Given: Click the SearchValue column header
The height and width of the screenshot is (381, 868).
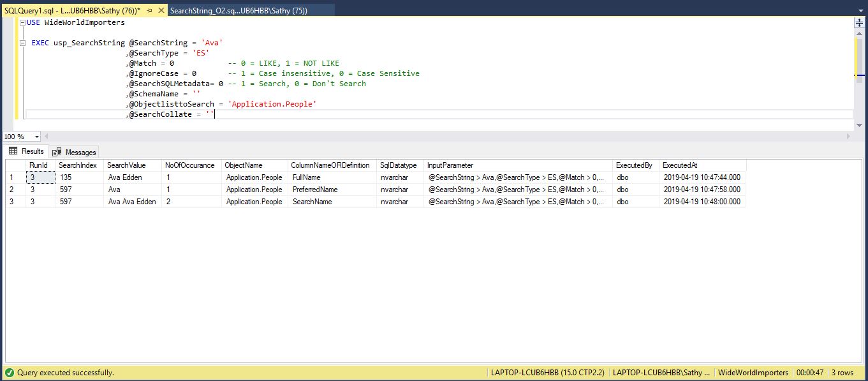Looking at the screenshot, I should [133, 165].
